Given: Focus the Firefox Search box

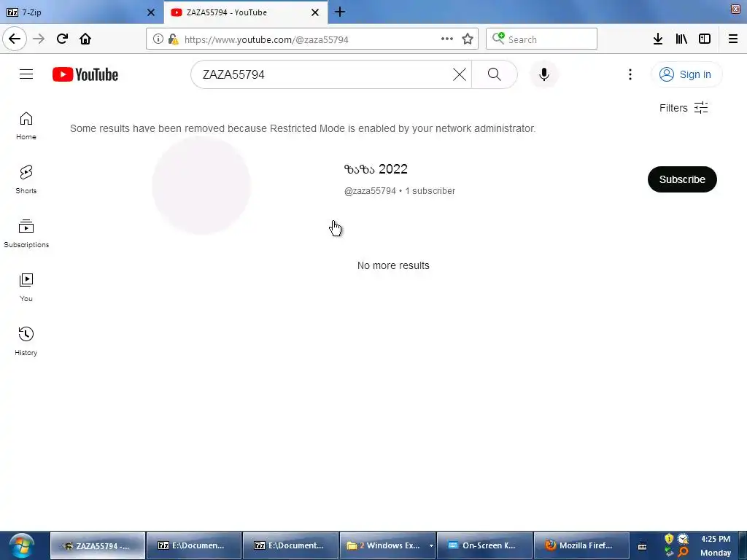Looking at the screenshot, I should (x=541, y=39).
